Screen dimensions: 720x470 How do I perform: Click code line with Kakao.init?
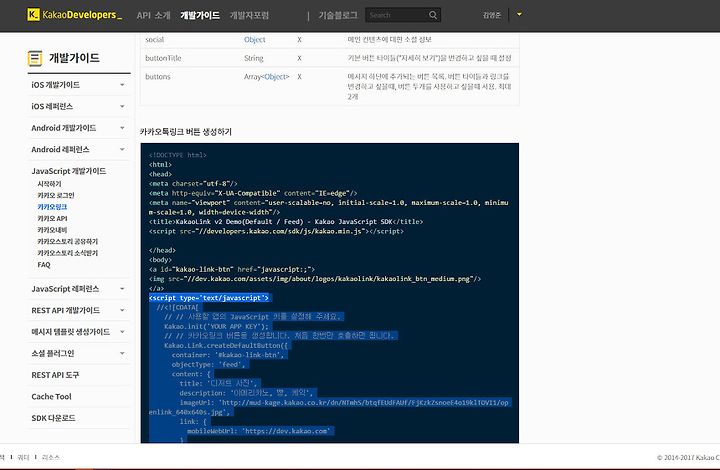pos(216,326)
